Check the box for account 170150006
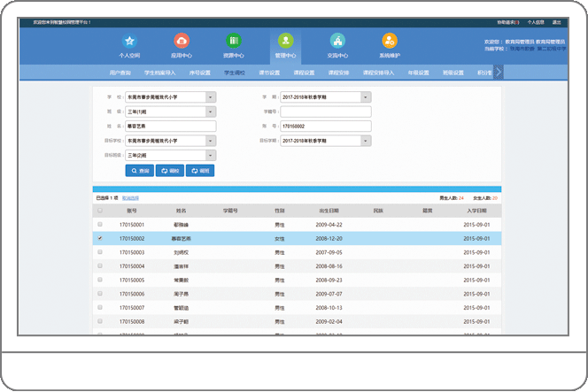The width and height of the screenshot is (588, 392). coord(100,294)
